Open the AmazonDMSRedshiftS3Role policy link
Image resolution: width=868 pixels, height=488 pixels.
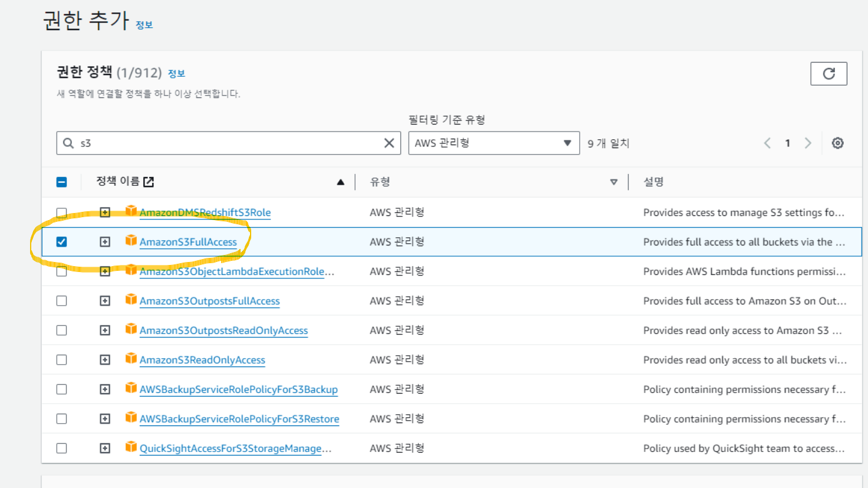pos(205,212)
